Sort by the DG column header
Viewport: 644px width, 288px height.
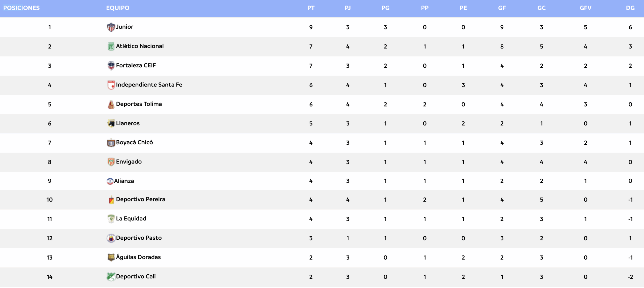(x=630, y=8)
